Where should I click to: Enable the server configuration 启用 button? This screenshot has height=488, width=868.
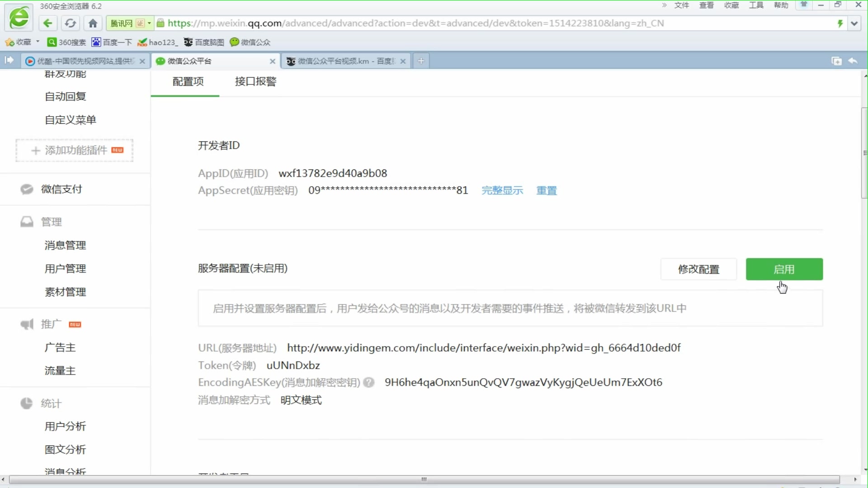click(784, 269)
